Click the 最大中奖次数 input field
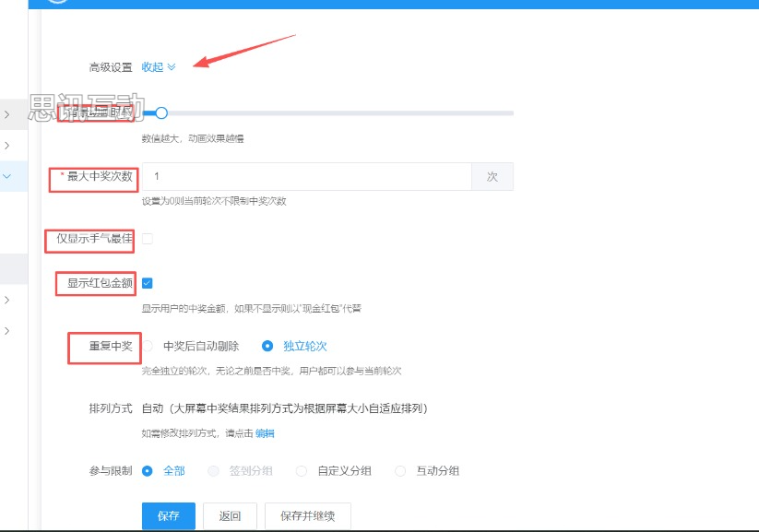The height and width of the screenshot is (532, 759). tap(307, 177)
